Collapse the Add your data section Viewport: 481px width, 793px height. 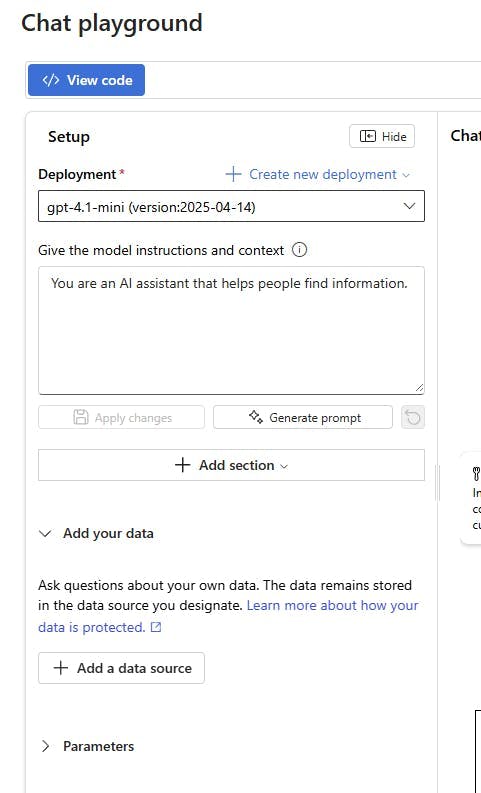[46, 533]
